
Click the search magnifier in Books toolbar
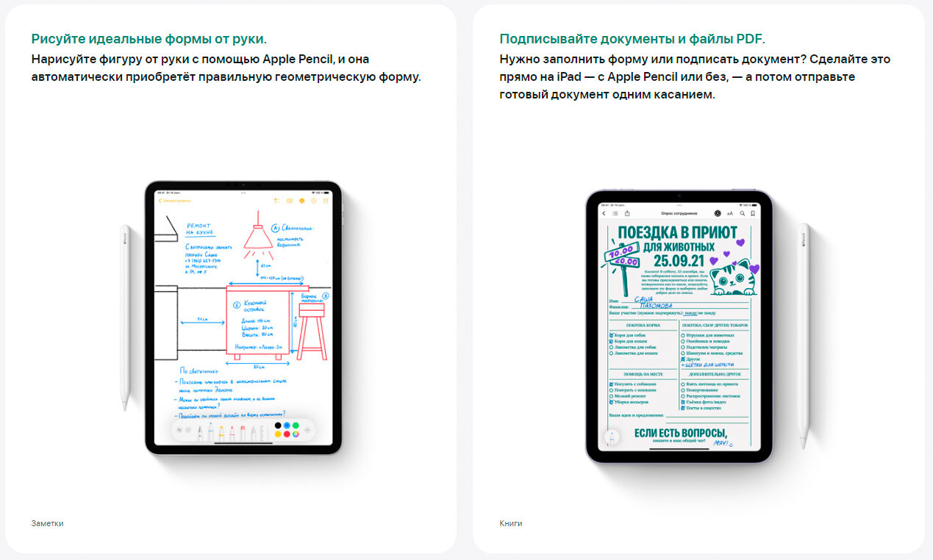[x=742, y=213]
